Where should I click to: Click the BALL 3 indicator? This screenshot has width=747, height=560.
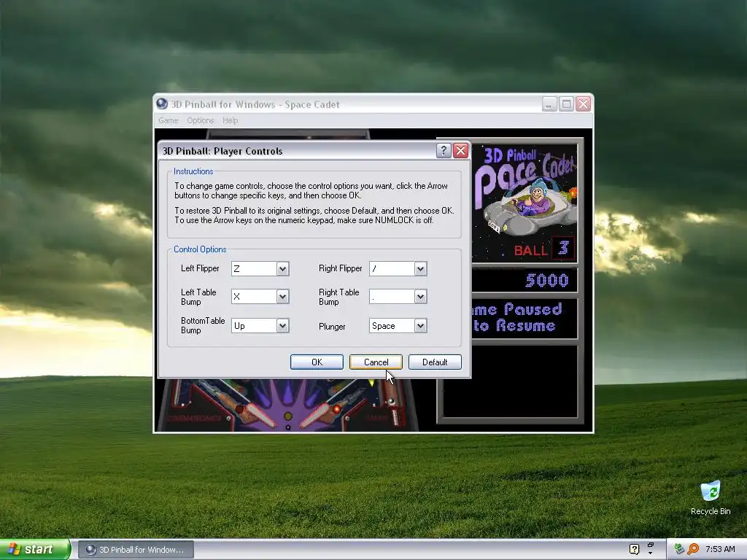(x=543, y=249)
